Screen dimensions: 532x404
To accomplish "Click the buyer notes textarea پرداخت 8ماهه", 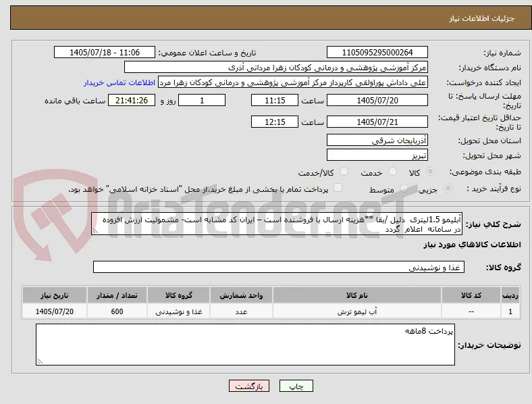I will (245, 345).
